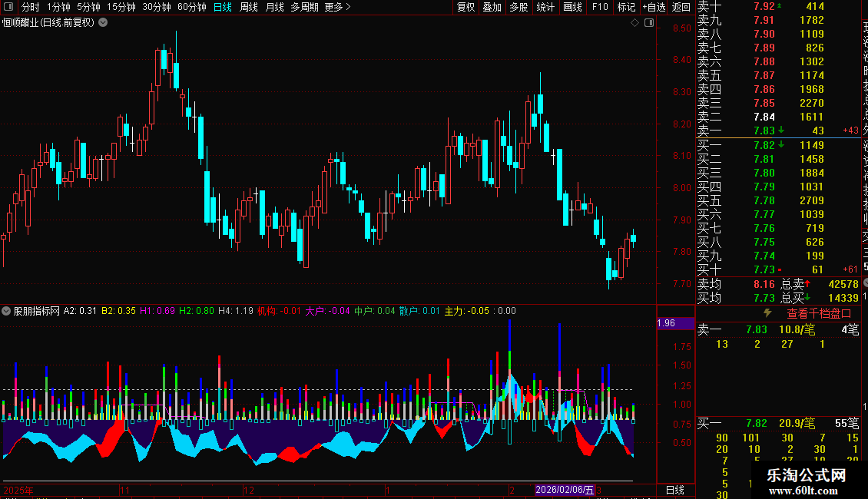Select the 卖九 7.91 order row
Screen dimensions: 868x499
[x=778, y=20]
